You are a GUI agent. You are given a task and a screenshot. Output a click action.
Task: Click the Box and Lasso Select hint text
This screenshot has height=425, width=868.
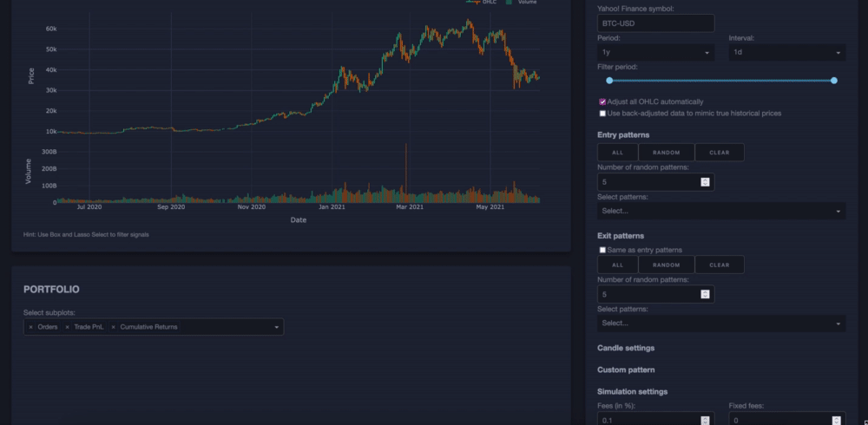86,235
